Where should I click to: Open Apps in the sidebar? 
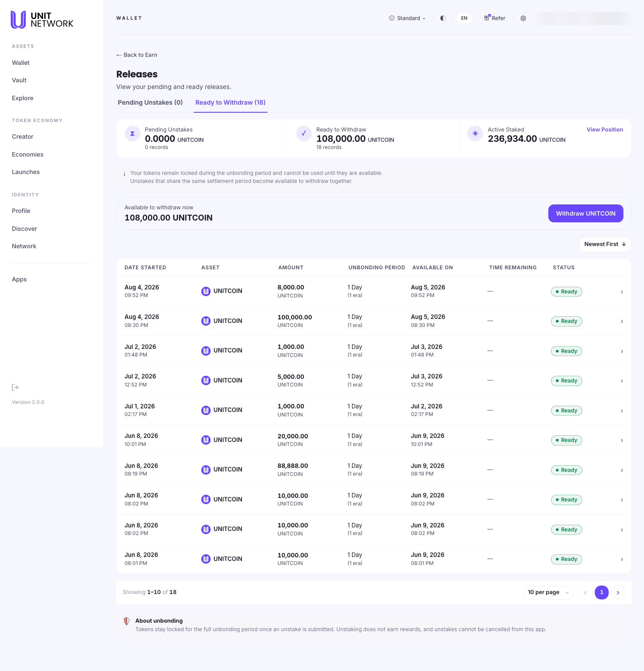(19, 279)
